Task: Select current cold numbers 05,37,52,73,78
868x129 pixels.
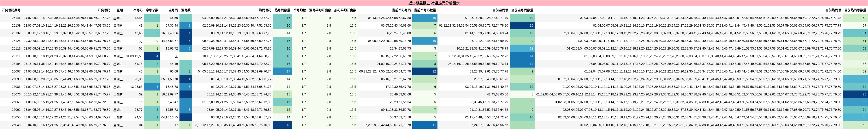Action: point(400,118)
